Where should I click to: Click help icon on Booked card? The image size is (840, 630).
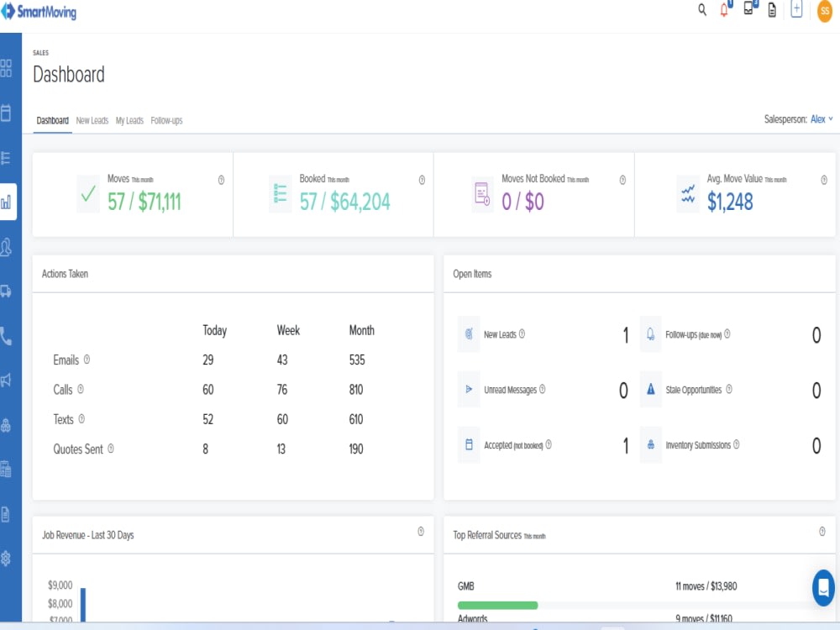[423, 180]
